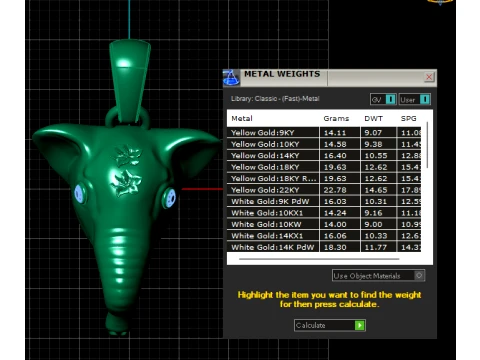Select the Yellow Gold:10KY row
Image resolution: width=480 pixels, height=360 pixels.
pos(324,144)
